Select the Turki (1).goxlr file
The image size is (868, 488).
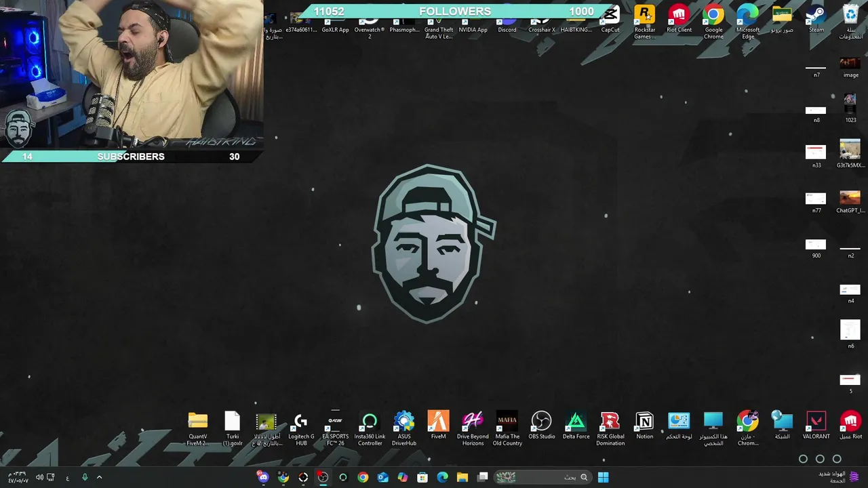pos(232,428)
